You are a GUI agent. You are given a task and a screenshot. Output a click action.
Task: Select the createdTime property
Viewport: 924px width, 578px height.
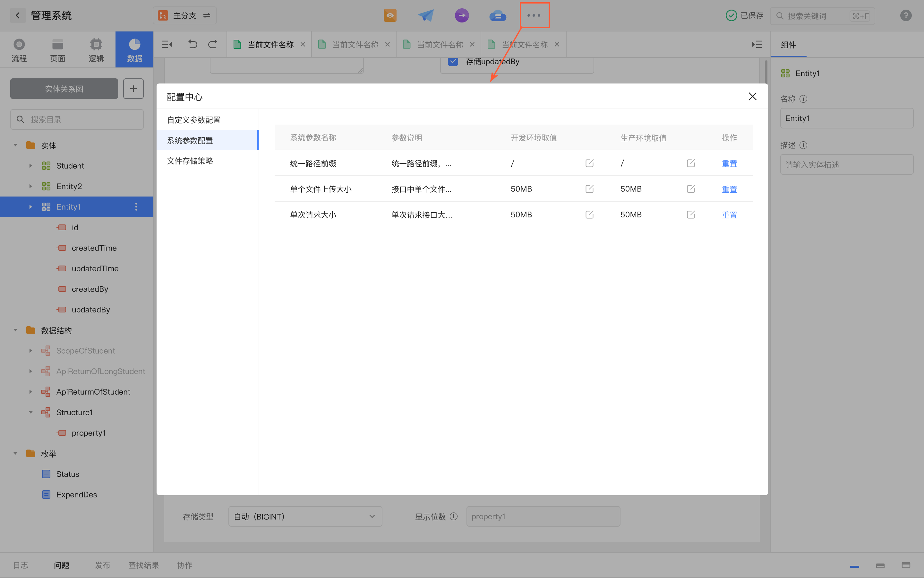click(x=94, y=248)
